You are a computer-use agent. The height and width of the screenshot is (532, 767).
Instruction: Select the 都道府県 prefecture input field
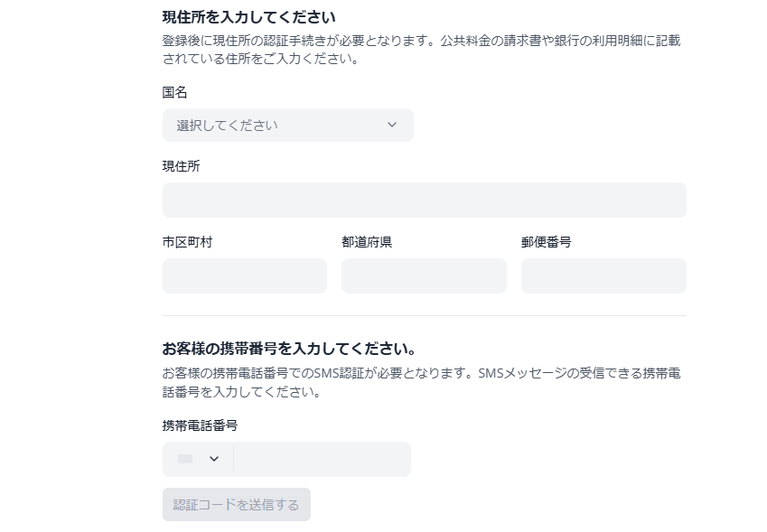tap(424, 276)
